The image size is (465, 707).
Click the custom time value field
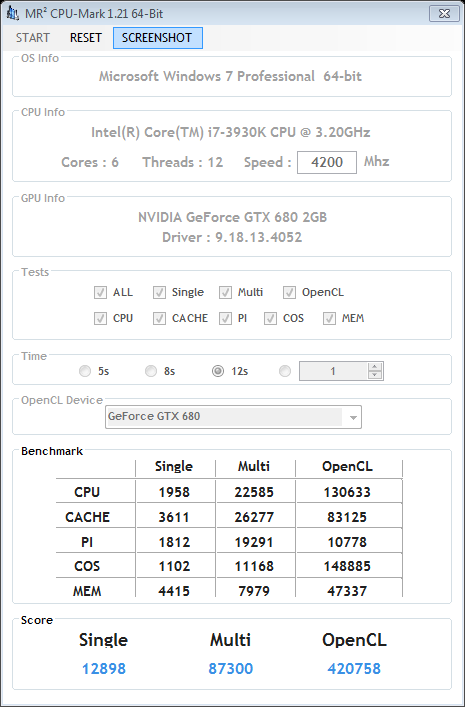click(x=333, y=371)
